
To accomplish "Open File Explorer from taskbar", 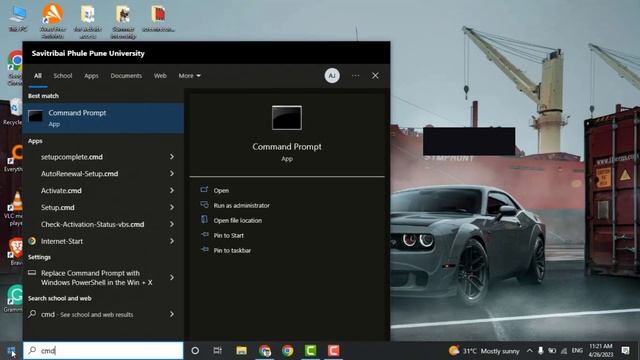I will pyautogui.click(x=242, y=351).
